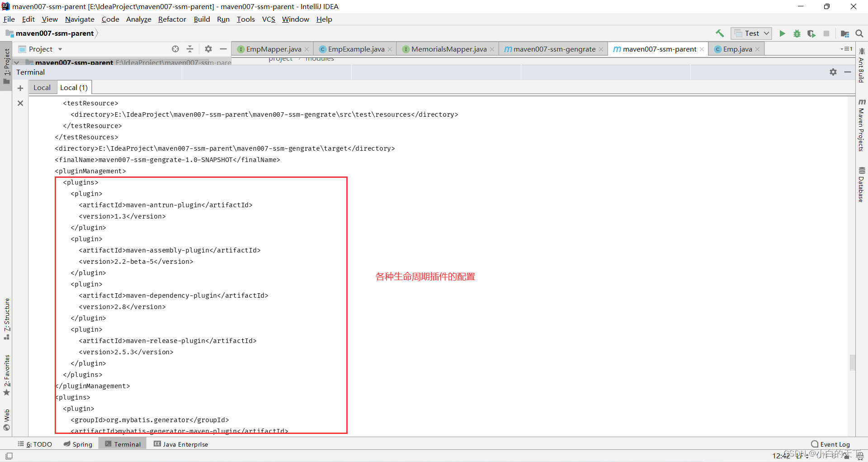The image size is (868, 462).
Task: Click the version 2.2-beta-5 line
Action: pyautogui.click(x=136, y=262)
